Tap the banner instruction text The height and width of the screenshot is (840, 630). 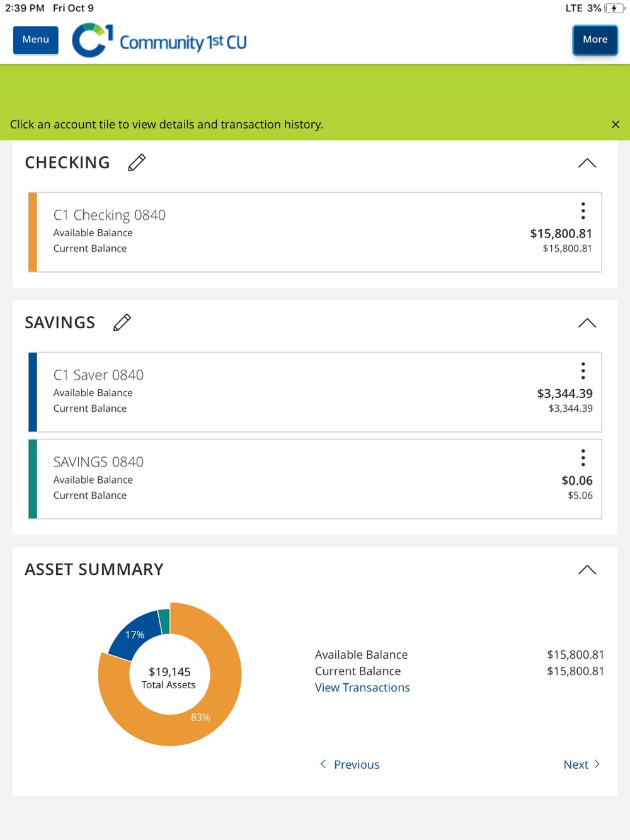pyautogui.click(x=166, y=125)
